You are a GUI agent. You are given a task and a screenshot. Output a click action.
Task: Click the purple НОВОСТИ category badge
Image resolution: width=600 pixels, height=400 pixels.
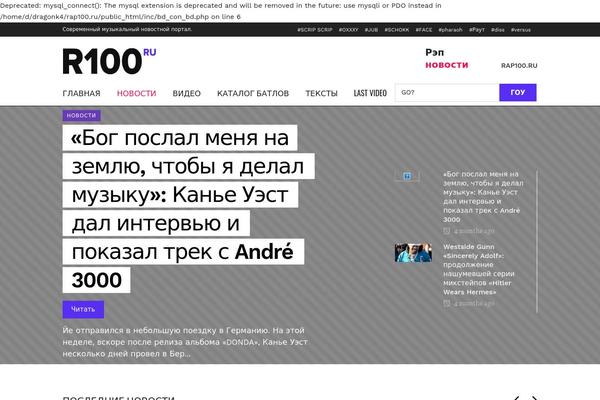coord(82,116)
